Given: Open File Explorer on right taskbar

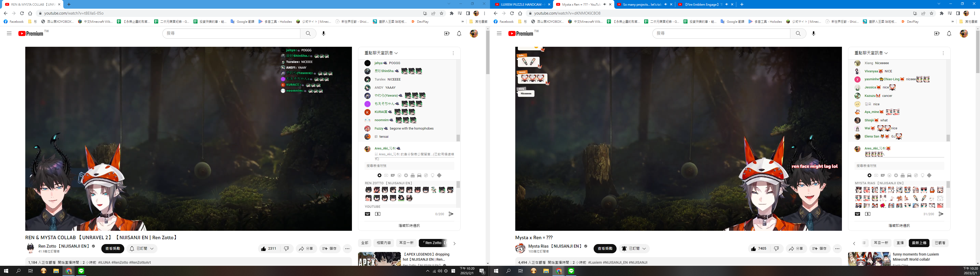Looking at the screenshot, I should [x=546, y=271].
